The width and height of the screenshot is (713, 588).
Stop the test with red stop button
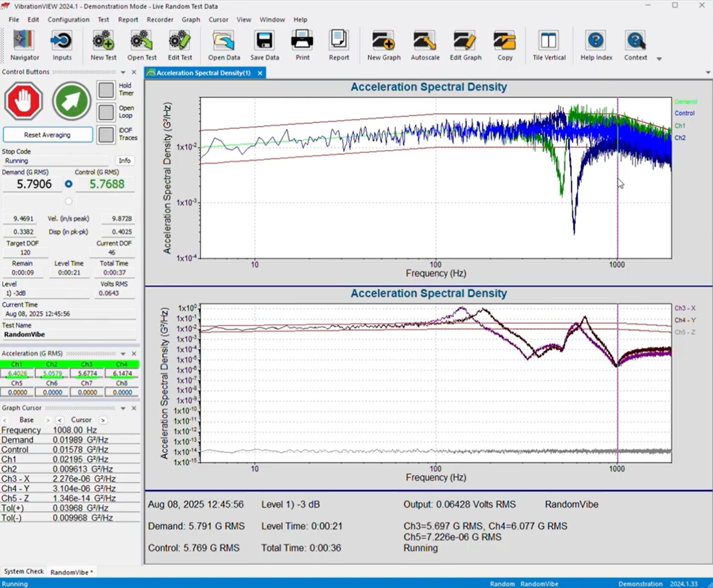pos(23,101)
